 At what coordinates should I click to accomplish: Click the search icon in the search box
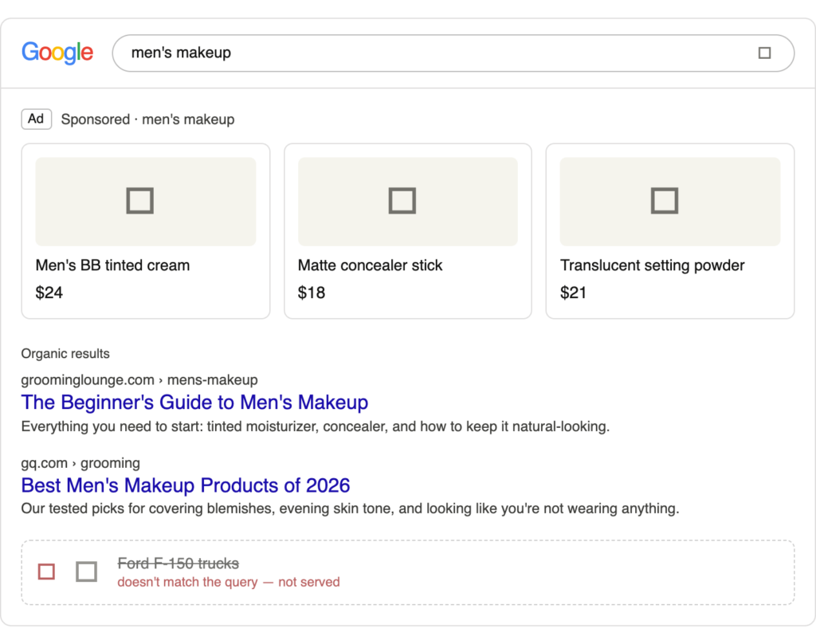tap(764, 53)
